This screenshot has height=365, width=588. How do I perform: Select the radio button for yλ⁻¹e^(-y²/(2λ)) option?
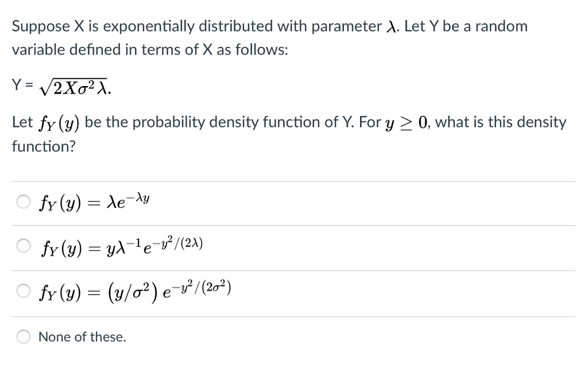[x=23, y=246]
